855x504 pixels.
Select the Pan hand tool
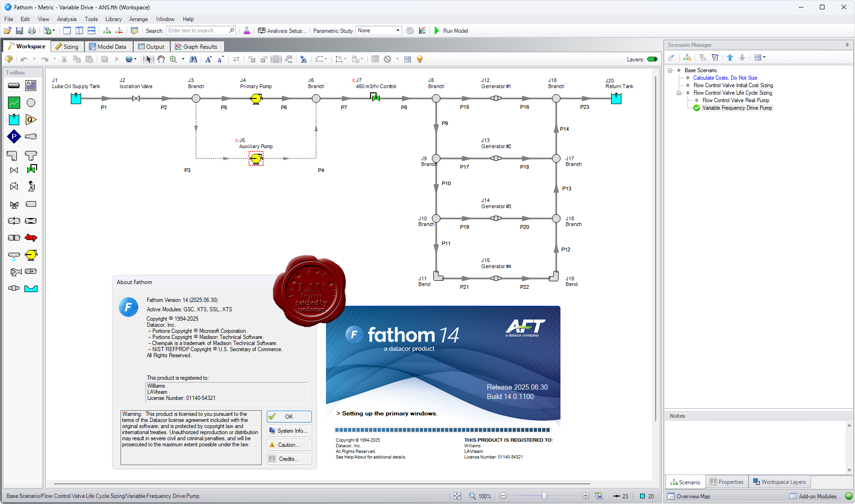click(161, 59)
